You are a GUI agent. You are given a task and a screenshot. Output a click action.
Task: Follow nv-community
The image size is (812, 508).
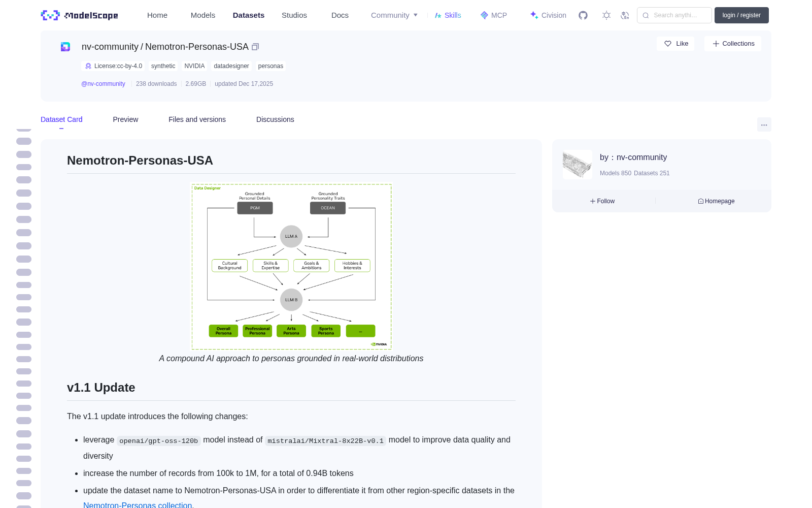[x=602, y=201]
